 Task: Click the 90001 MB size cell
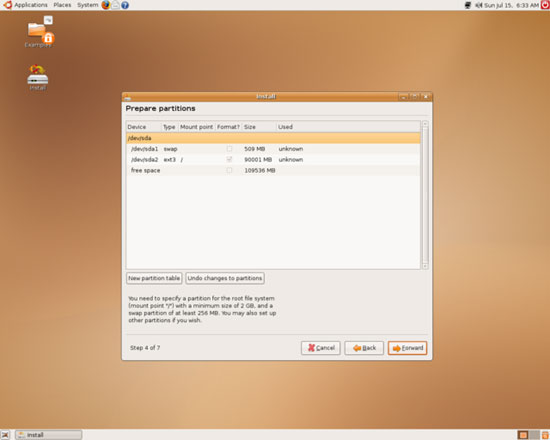point(258,159)
